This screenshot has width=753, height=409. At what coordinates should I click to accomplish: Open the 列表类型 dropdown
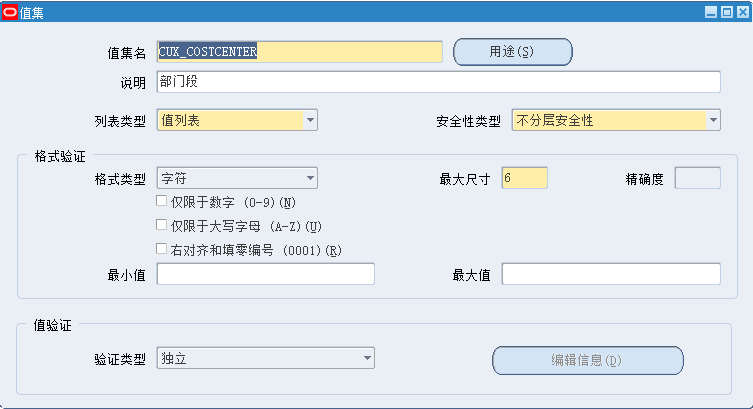311,121
